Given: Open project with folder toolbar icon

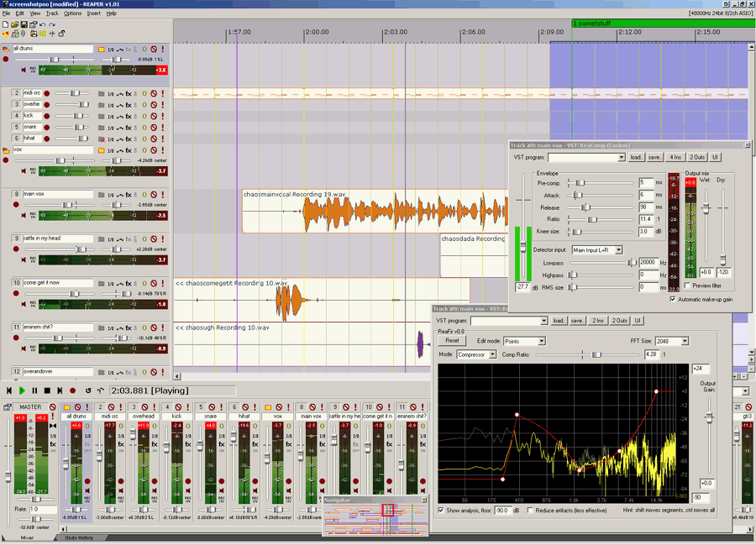Looking at the screenshot, I should pyautogui.click(x=14, y=24).
